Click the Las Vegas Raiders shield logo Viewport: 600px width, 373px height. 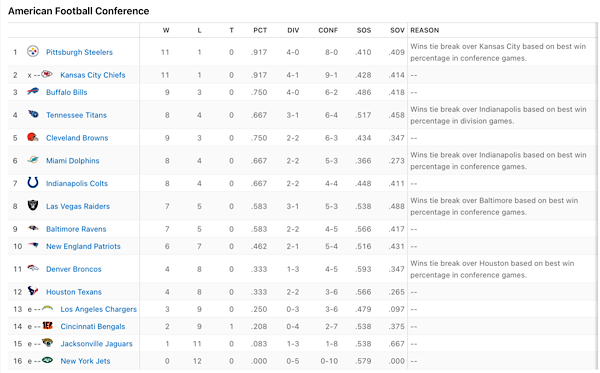click(33, 205)
